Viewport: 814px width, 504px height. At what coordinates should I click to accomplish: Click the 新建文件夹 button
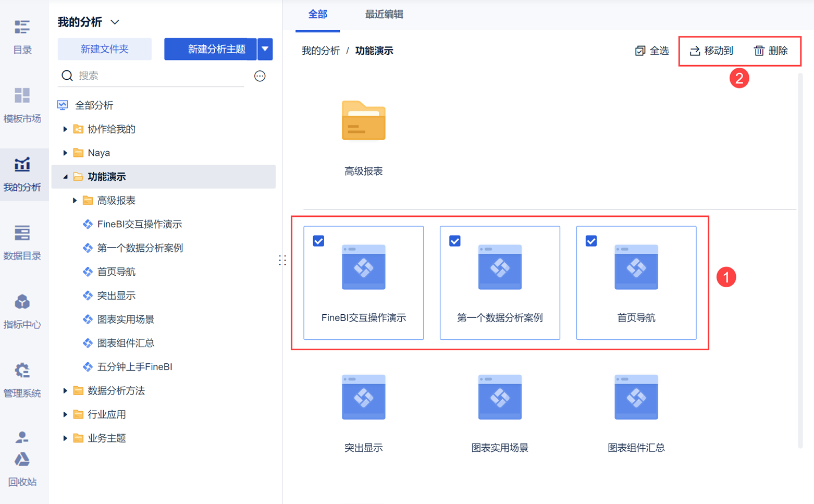105,49
